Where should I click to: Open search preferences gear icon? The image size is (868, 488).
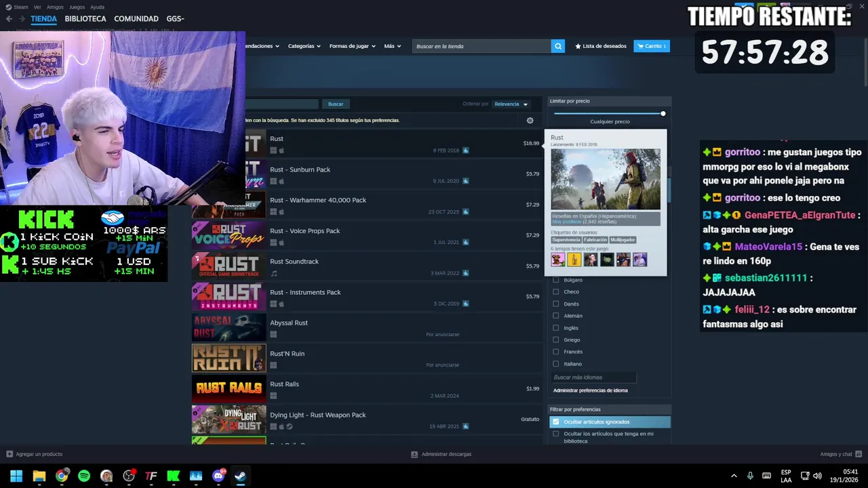point(530,120)
